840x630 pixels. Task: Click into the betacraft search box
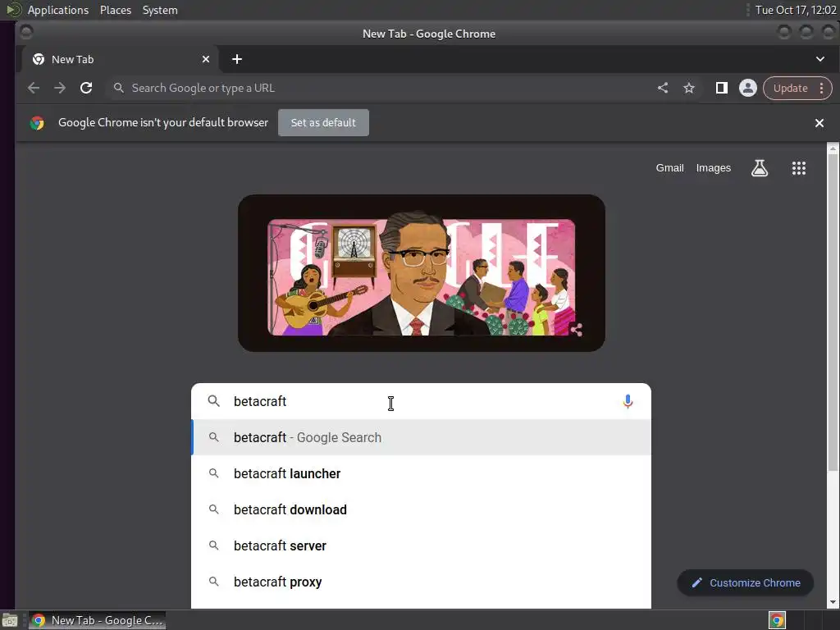click(x=421, y=401)
